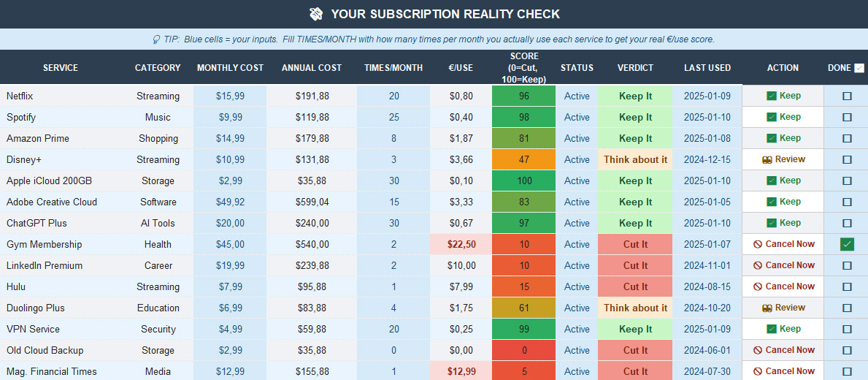
Task: Tick the Done checkbox for Amazon Prime
Action: 847,139
